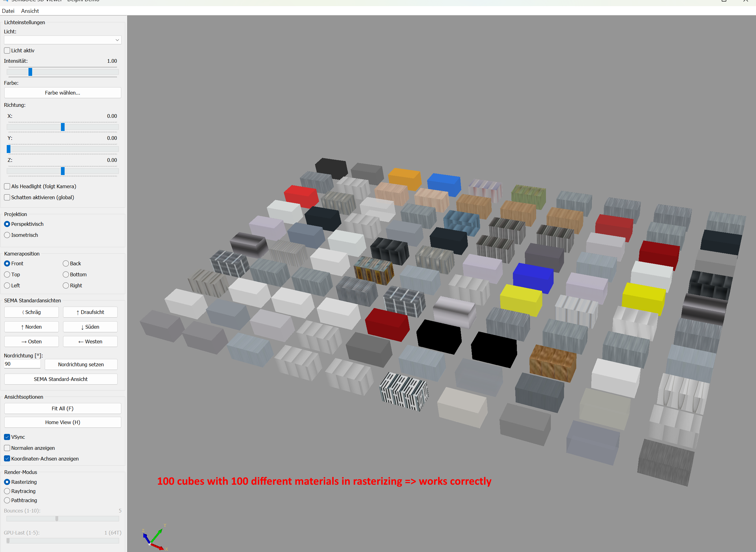Click the Norden arrow button
Image resolution: width=756 pixels, height=552 pixels.
32,327
